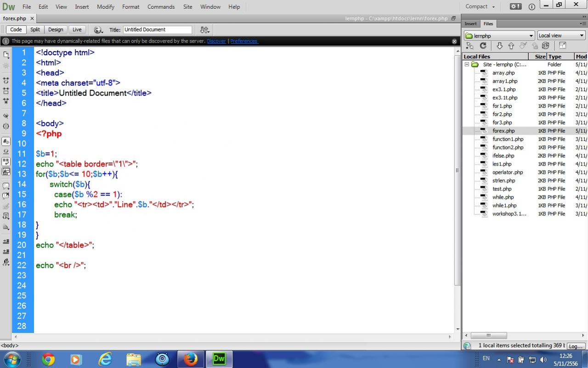Click the Balance Braces icon

[x=6, y=126]
